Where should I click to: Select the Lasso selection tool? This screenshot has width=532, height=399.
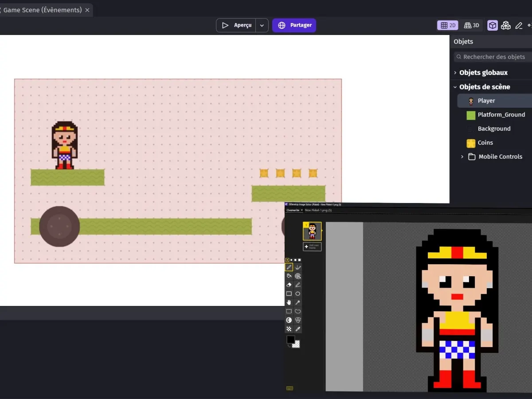click(x=298, y=311)
